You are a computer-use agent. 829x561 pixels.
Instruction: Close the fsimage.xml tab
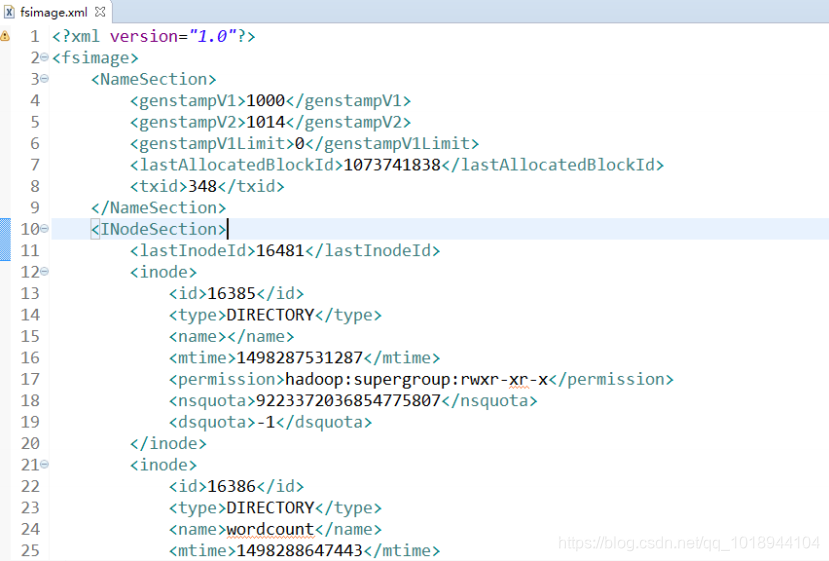click(100, 11)
